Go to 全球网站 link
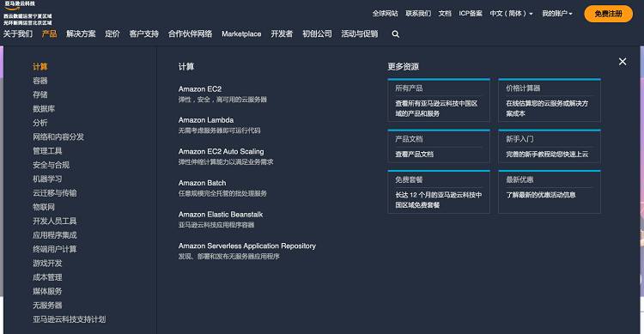Viewport: 644px width, 334px height. click(385, 14)
